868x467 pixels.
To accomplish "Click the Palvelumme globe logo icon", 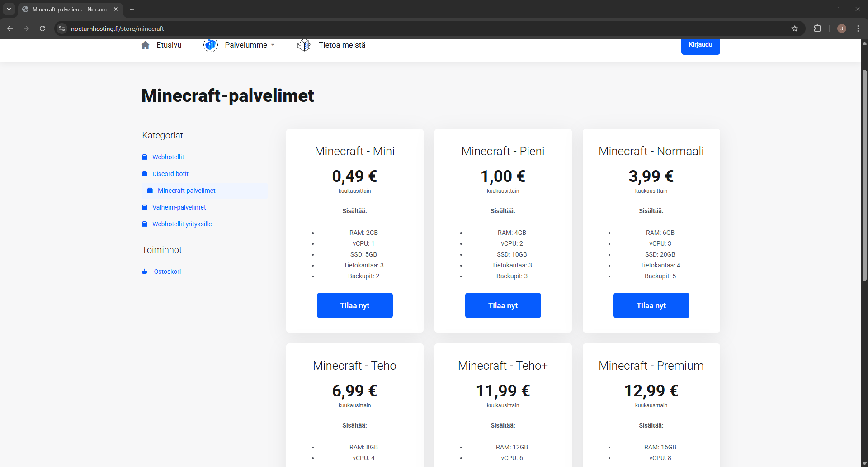I will (x=210, y=45).
